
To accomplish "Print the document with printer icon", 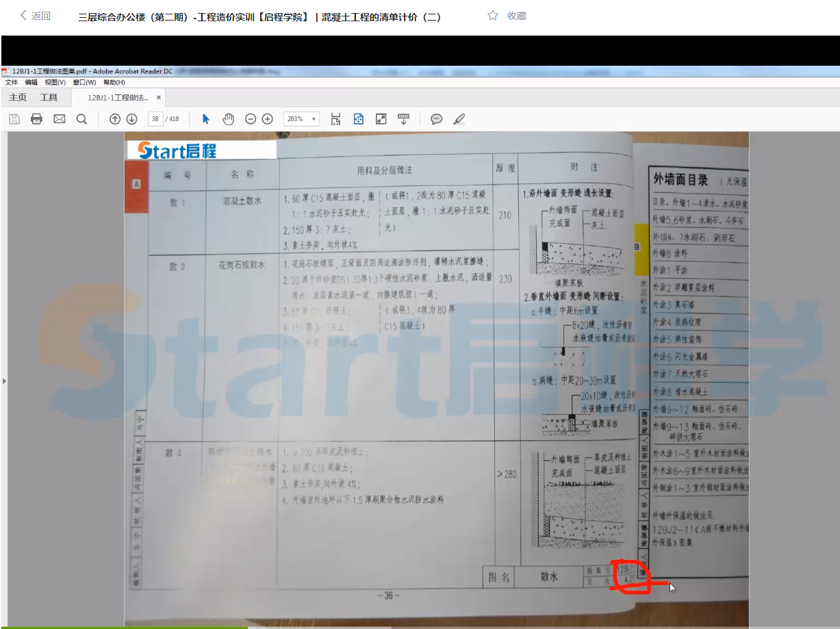I will (37, 119).
